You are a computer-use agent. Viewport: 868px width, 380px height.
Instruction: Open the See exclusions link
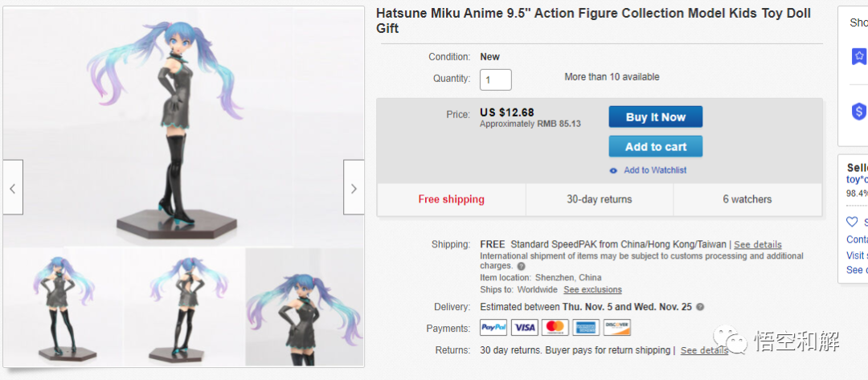point(592,289)
